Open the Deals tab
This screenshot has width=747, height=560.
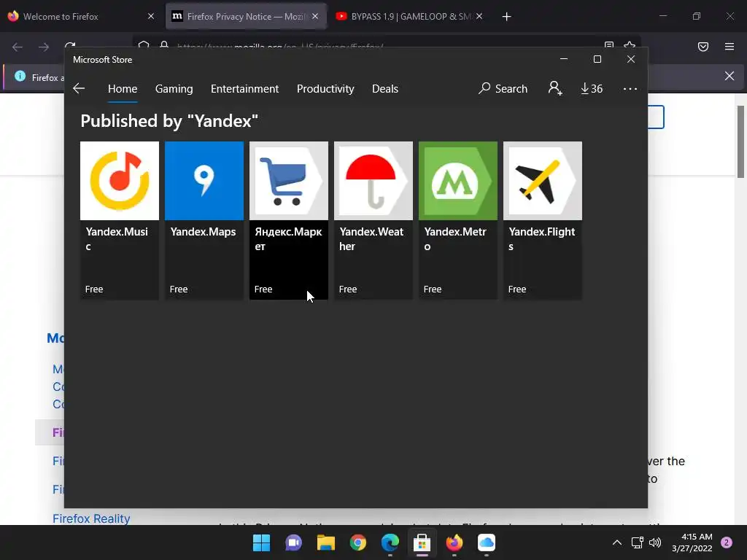click(385, 88)
